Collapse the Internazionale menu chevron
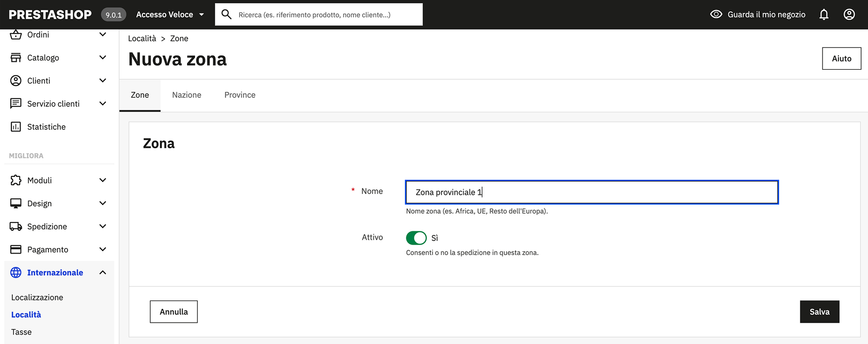 [x=103, y=273]
